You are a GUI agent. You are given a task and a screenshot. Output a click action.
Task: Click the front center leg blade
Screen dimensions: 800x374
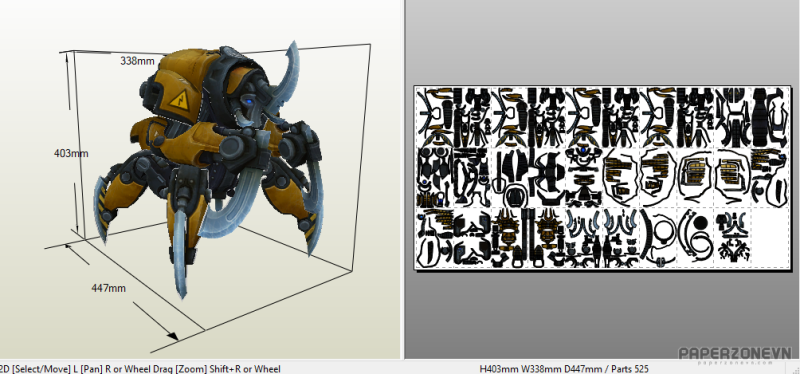pos(180,253)
